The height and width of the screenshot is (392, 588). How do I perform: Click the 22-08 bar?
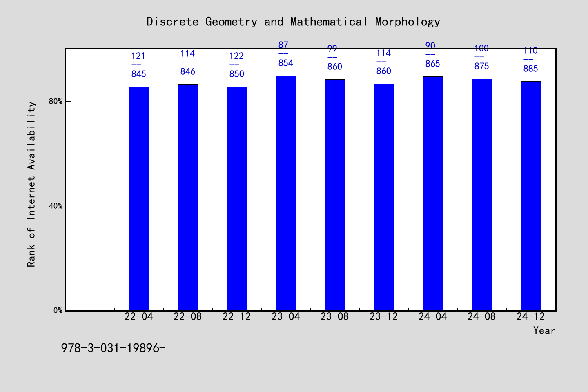pyautogui.click(x=188, y=197)
